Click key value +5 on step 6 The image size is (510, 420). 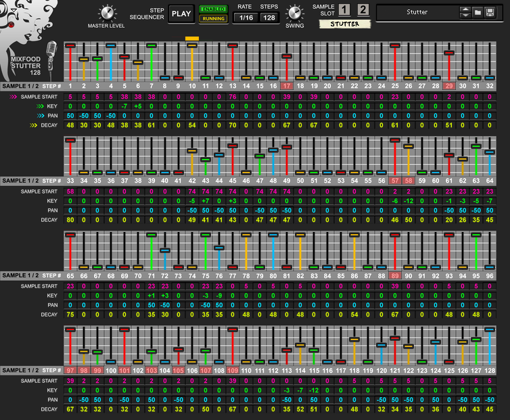pos(138,106)
